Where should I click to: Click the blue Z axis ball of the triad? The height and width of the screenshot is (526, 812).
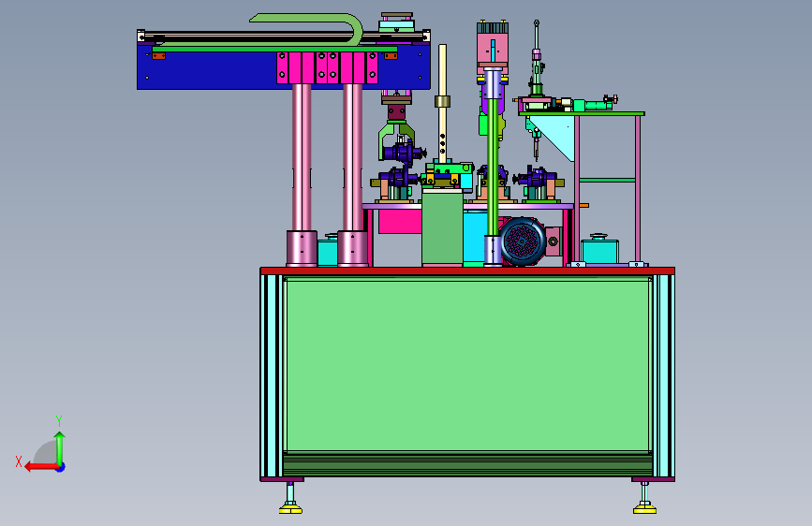61,467
